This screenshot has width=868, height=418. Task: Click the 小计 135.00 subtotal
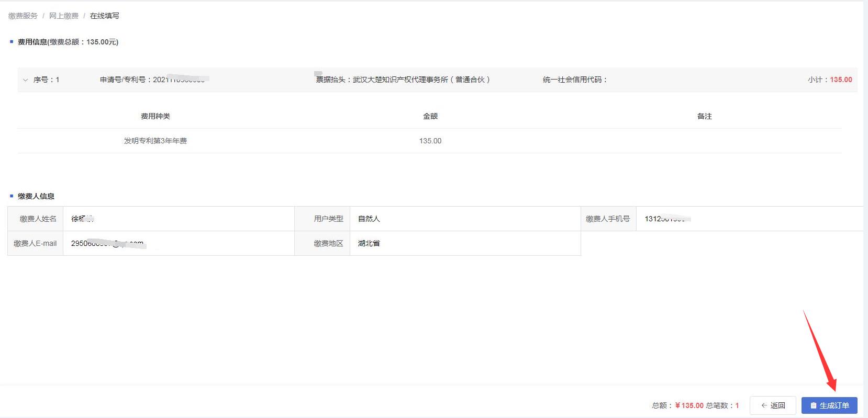(830, 80)
